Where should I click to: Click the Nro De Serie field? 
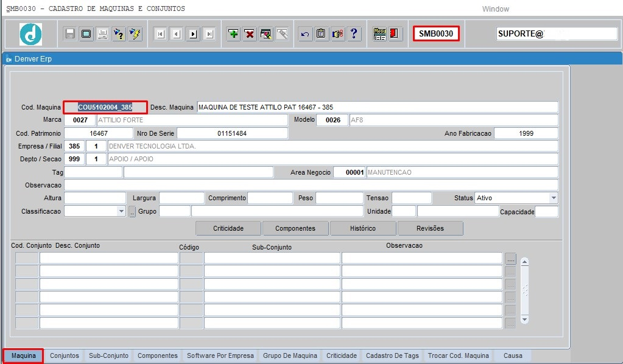pyautogui.click(x=232, y=133)
